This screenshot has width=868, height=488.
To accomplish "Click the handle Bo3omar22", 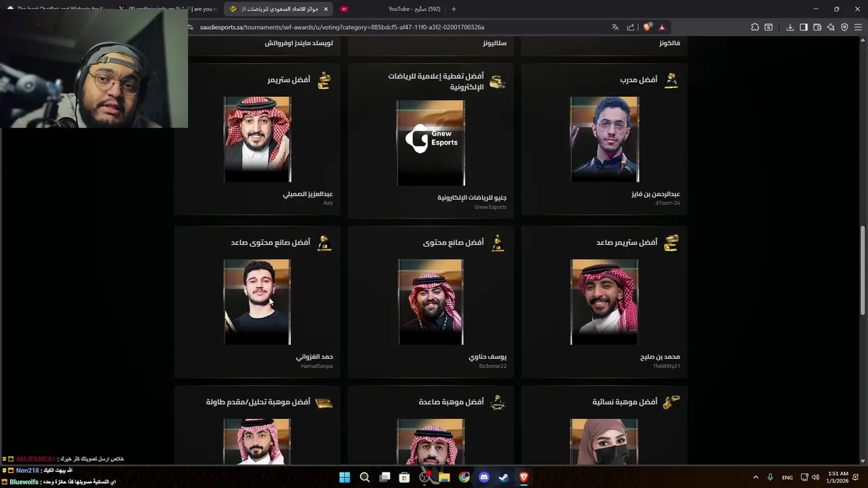I will pyautogui.click(x=492, y=366).
